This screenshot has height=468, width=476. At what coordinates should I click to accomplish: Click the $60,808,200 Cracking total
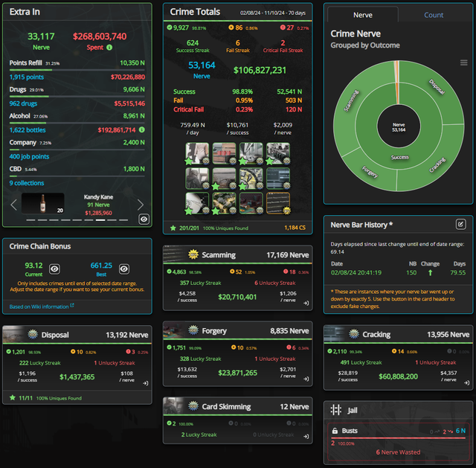(x=399, y=376)
